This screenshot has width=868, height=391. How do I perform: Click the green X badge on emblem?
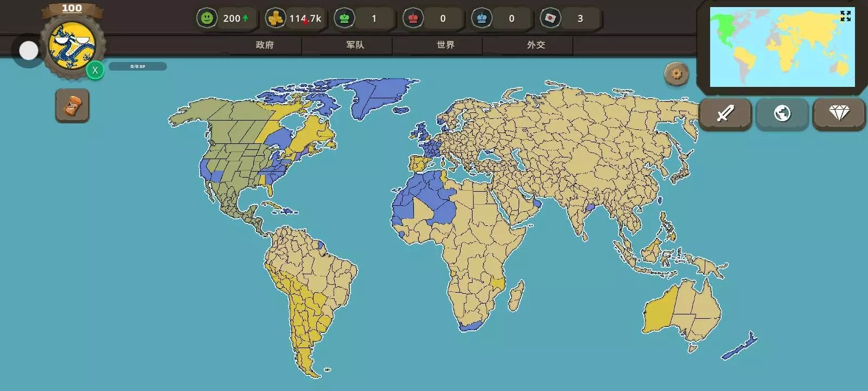coord(95,70)
